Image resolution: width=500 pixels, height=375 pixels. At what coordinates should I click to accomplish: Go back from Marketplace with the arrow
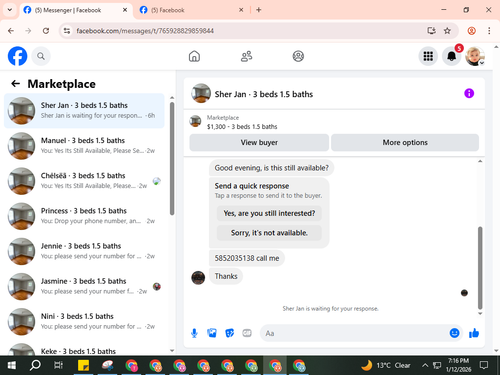[x=15, y=84]
